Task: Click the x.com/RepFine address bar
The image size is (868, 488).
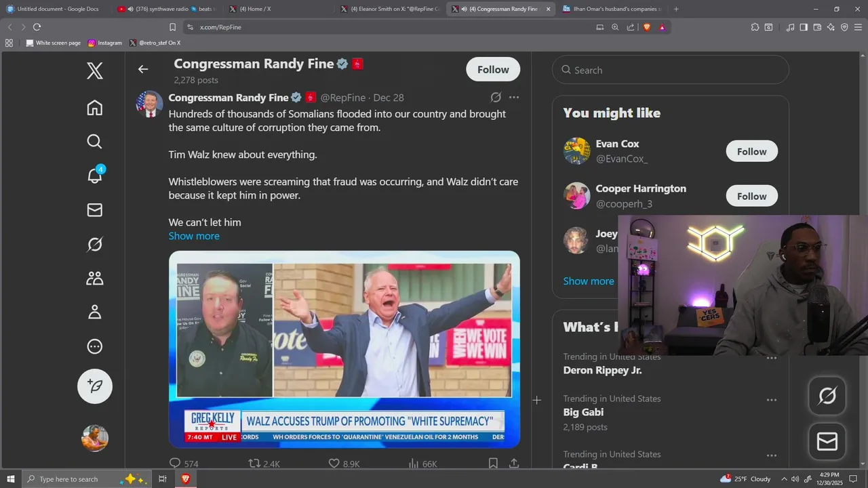Action: (387, 27)
